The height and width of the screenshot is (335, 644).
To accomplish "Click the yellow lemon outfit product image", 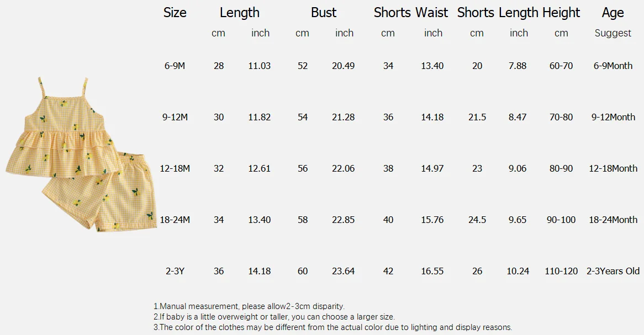I will point(81,155).
